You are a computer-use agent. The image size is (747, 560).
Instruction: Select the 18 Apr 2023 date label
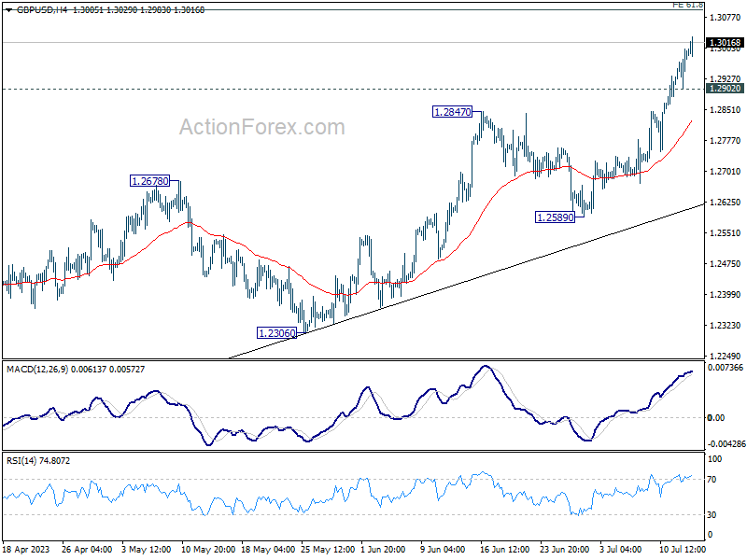(x=26, y=550)
